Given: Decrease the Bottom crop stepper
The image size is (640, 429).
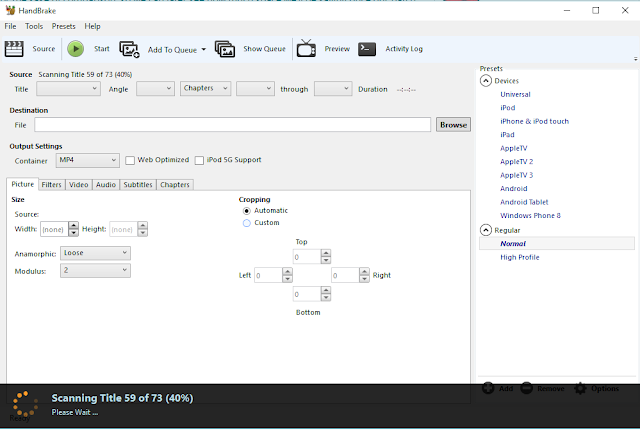Looking at the screenshot, I should (x=326, y=298).
